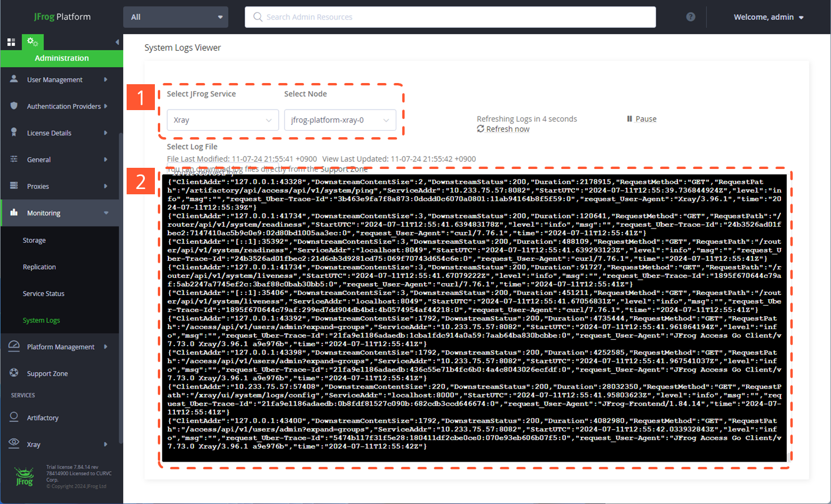The width and height of the screenshot is (831, 504).
Task: Expand Platform Management submenu arrow
Action: pyautogui.click(x=106, y=347)
